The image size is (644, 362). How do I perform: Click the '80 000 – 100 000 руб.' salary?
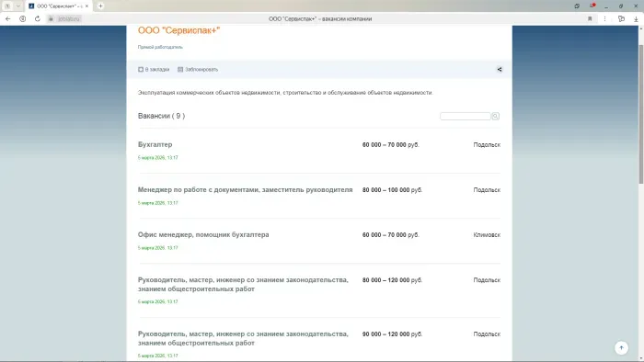pyautogui.click(x=392, y=190)
